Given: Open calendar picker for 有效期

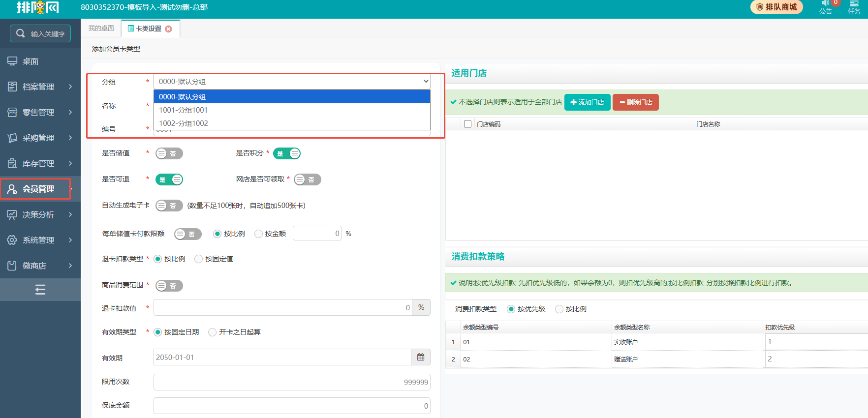Looking at the screenshot, I should tap(421, 357).
